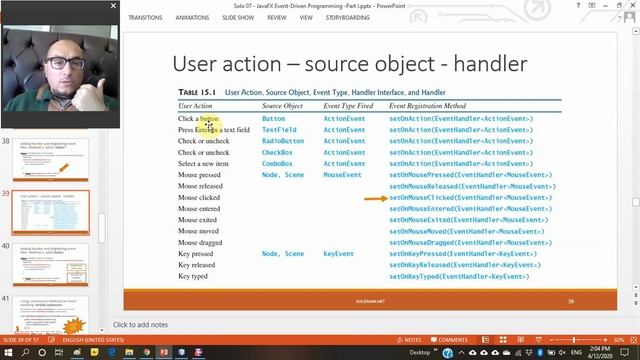Open File Explorer from taskbar
Image resolution: width=640 pixels, height=360 pixels.
[129, 352]
